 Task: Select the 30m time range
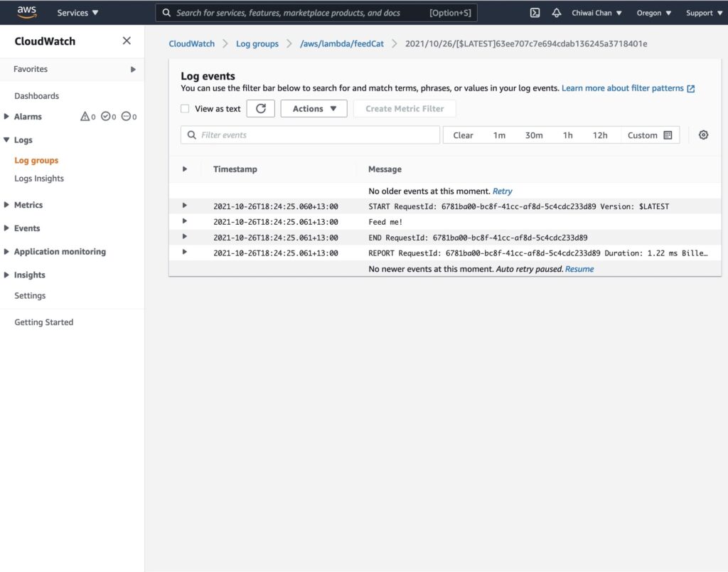click(534, 135)
